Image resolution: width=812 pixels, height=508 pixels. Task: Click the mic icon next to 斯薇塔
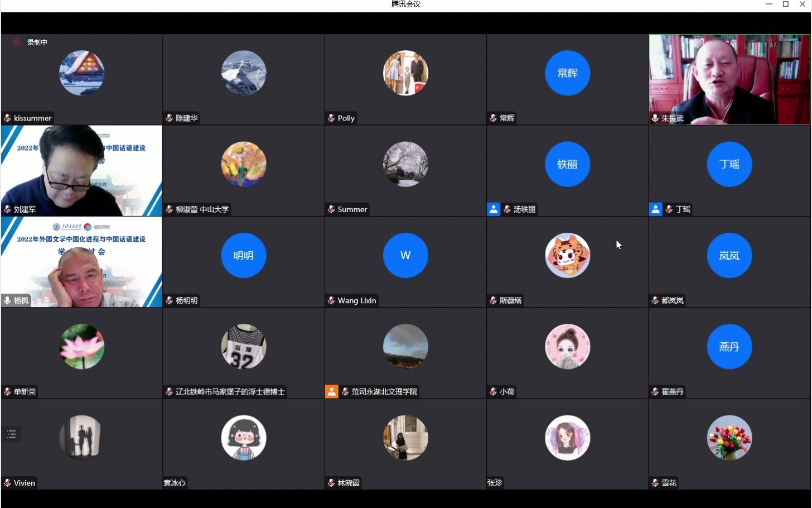pyautogui.click(x=493, y=300)
